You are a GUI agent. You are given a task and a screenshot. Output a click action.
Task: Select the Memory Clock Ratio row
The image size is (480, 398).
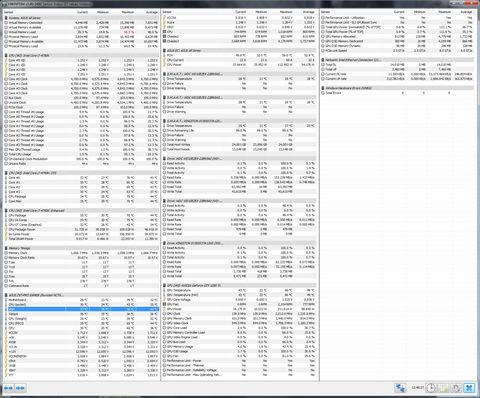pos(81,258)
